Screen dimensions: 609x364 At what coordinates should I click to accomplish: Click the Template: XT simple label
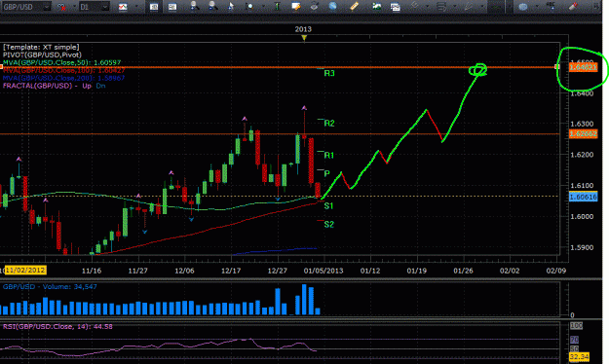(41, 47)
